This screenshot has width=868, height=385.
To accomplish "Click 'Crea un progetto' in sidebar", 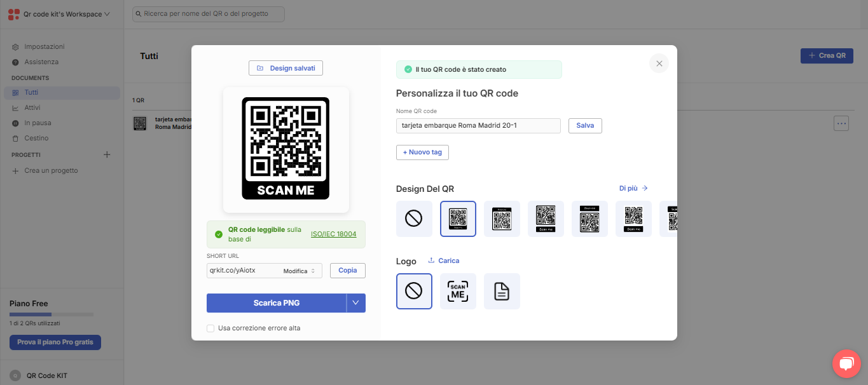I will (51, 171).
